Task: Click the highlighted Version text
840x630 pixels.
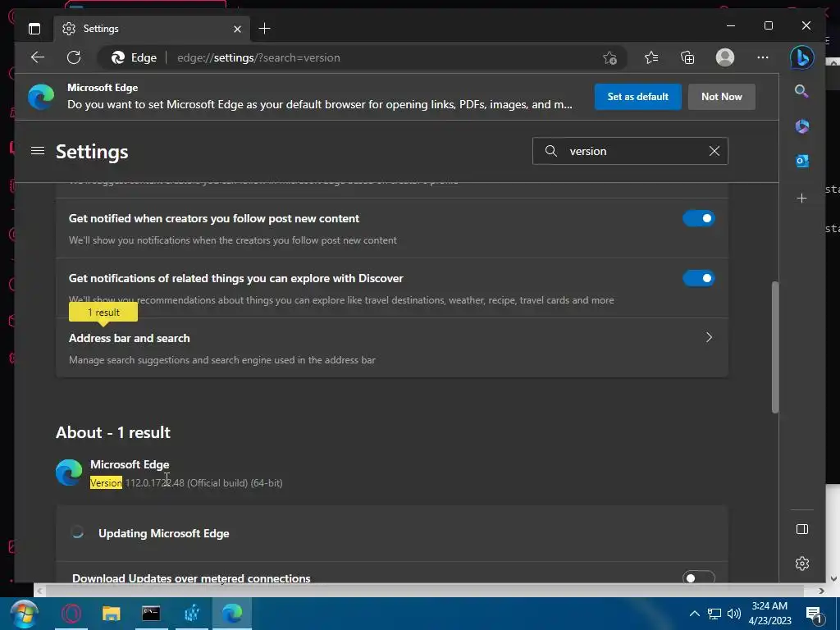Action: point(106,482)
